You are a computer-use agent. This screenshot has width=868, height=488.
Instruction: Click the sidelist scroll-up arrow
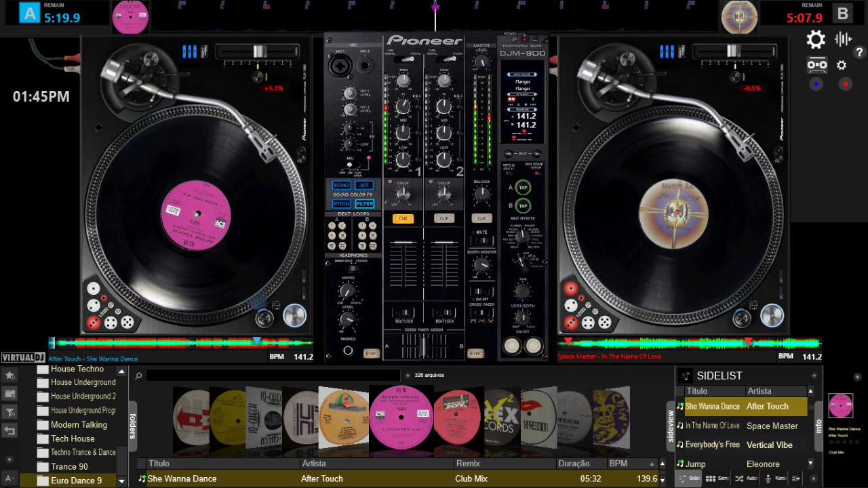[x=810, y=391]
